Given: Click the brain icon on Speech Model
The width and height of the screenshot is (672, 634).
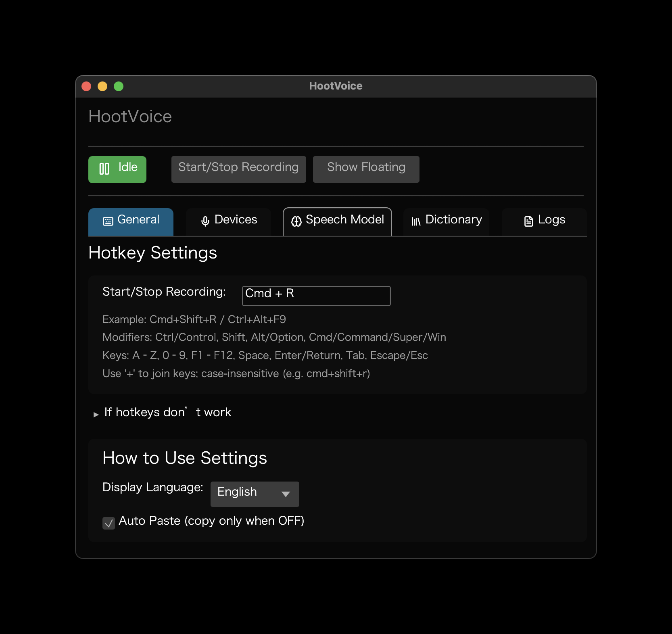Looking at the screenshot, I should coord(296,221).
